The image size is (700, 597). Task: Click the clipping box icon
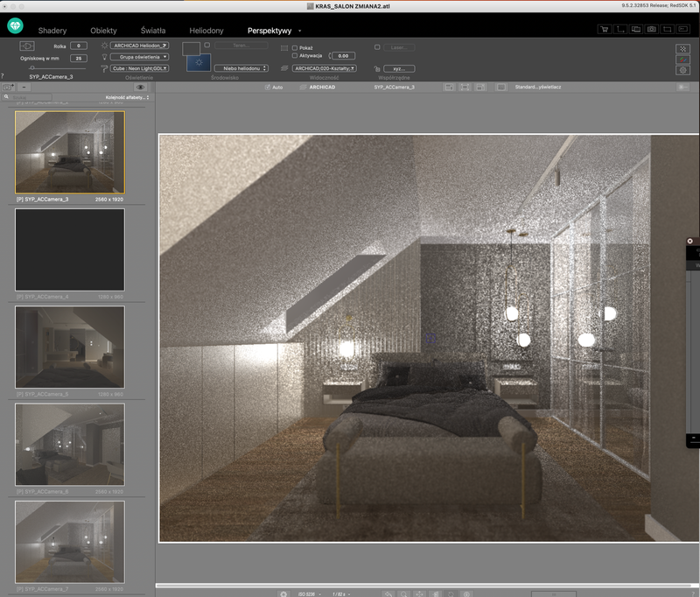[284, 48]
